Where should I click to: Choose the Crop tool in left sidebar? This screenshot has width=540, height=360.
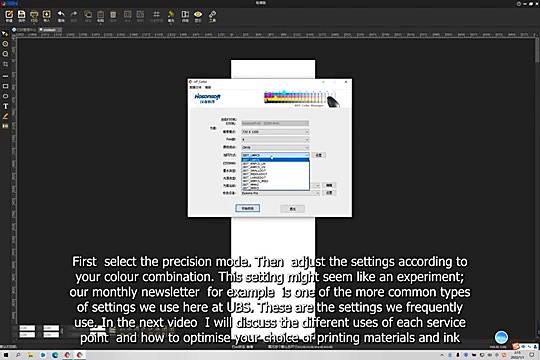pos(6,64)
